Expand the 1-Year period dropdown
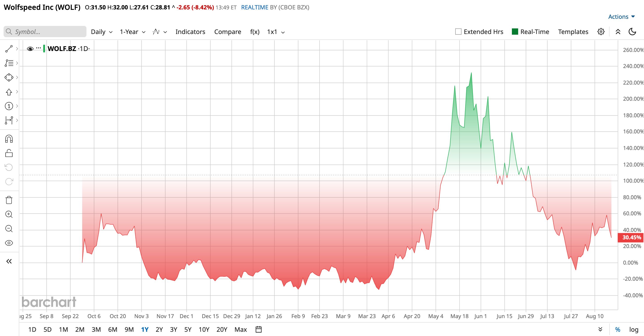This screenshot has width=644, height=336. pyautogui.click(x=133, y=32)
